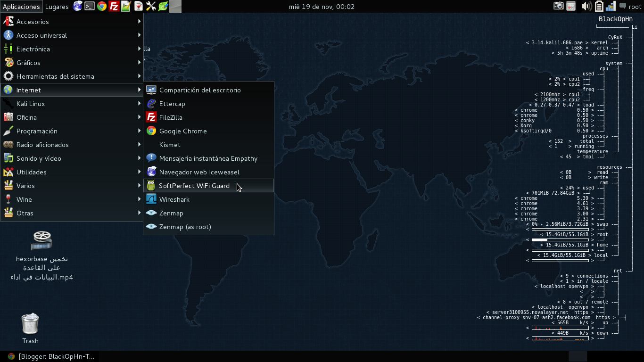Launch Google Chrome from the top panel

(102, 6)
